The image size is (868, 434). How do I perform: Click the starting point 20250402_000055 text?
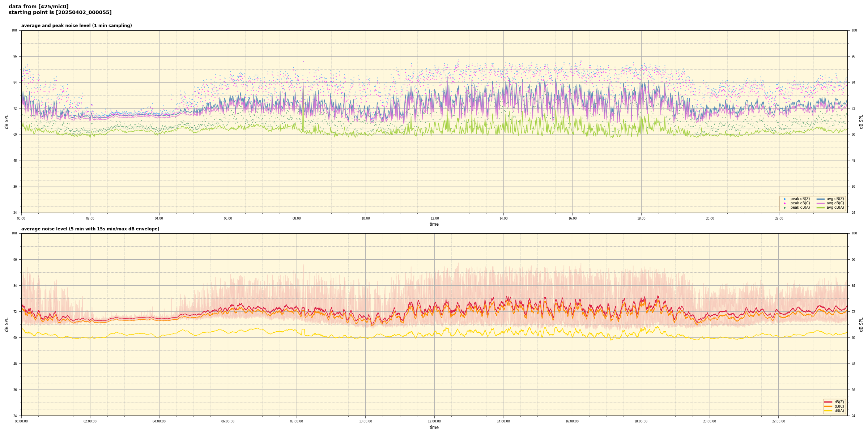[60, 13]
